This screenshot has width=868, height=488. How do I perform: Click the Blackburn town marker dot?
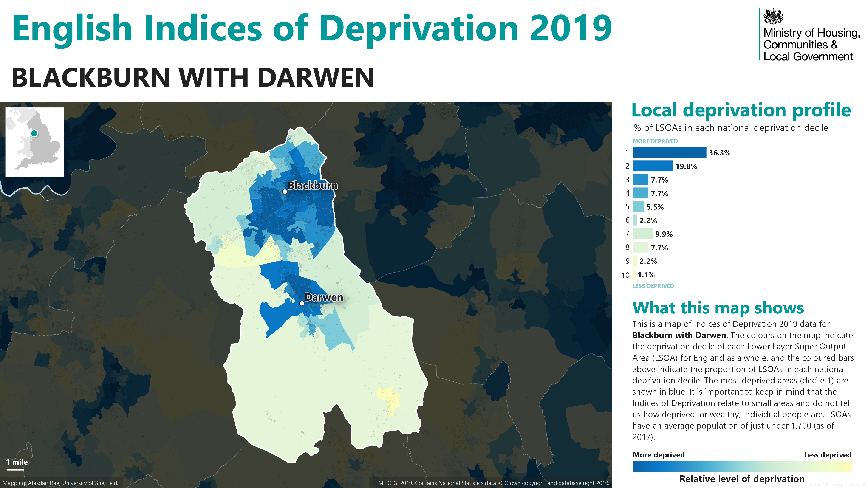click(284, 192)
